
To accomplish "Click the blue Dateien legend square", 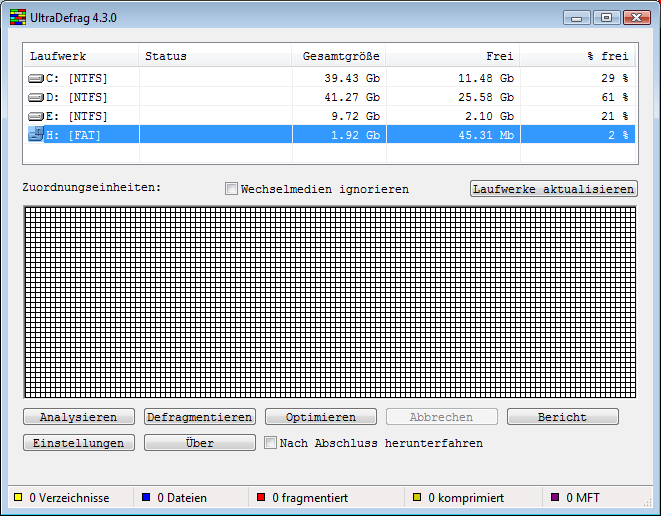I will 146,497.
